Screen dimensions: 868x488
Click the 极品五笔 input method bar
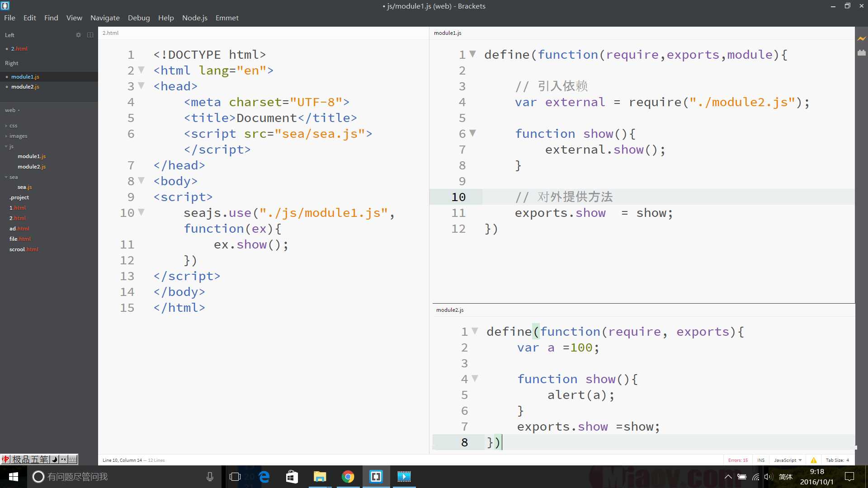tap(39, 460)
